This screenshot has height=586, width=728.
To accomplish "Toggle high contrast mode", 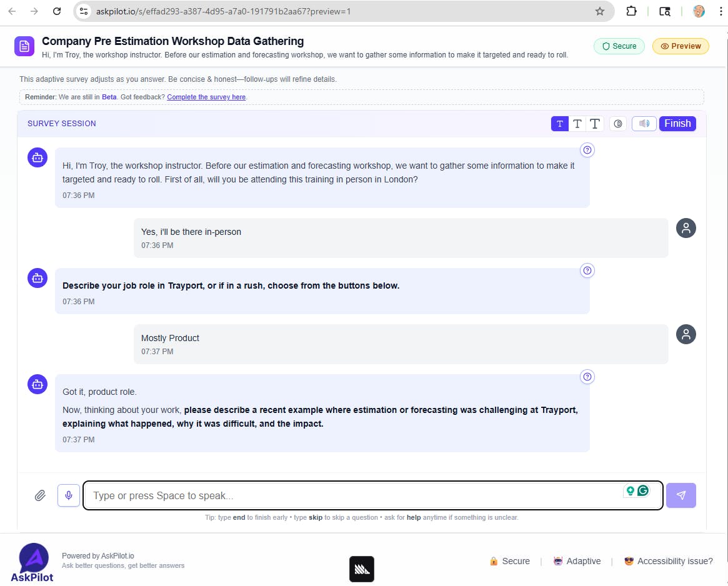I will tap(617, 124).
